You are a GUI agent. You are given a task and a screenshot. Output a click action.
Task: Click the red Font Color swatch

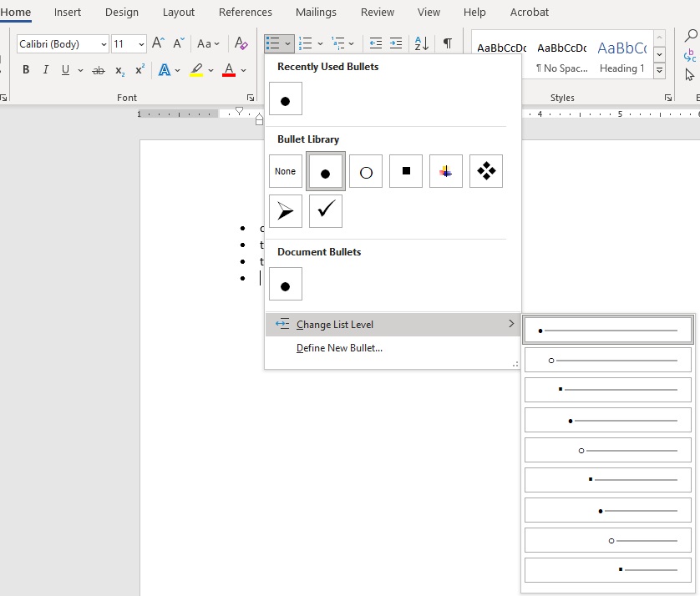[228, 70]
